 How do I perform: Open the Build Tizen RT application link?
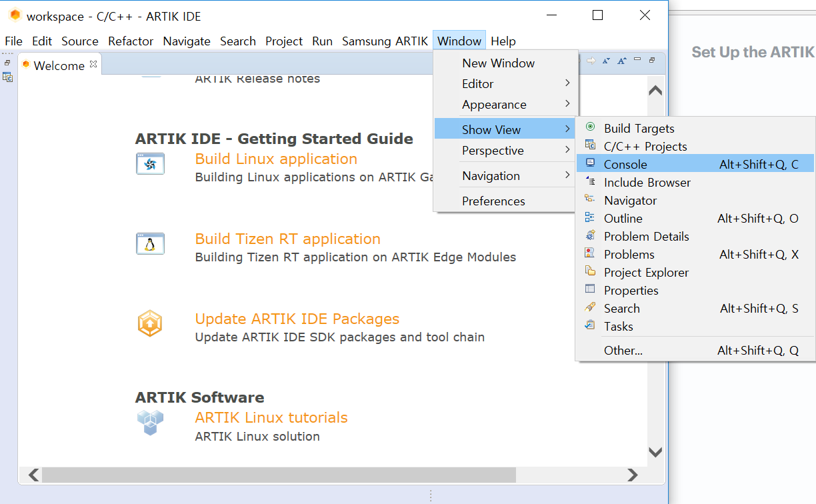tap(288, 239)
